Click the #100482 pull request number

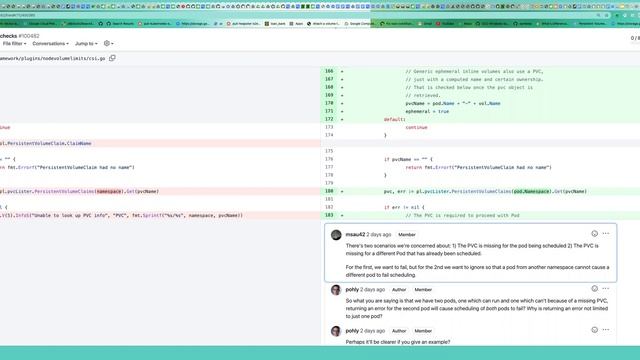click(x=29, y=36)
